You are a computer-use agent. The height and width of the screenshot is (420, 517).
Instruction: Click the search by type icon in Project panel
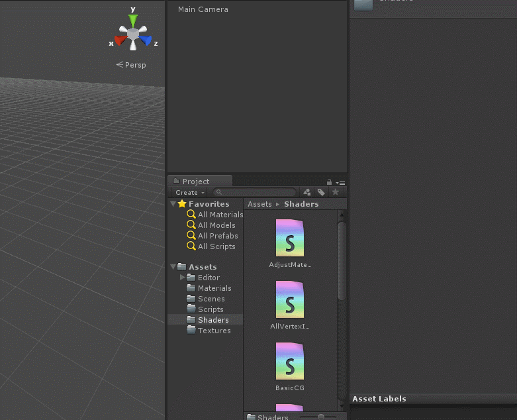307,192
